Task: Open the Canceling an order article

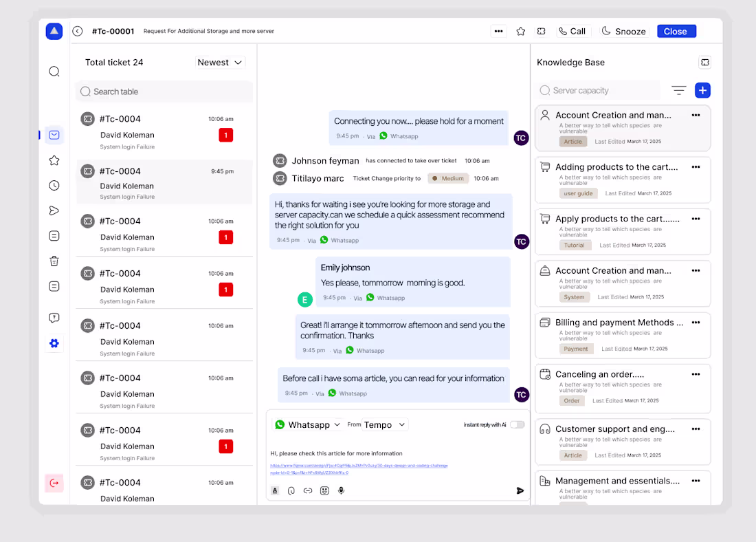Action: pyautogui.click(x=623, y=387)
